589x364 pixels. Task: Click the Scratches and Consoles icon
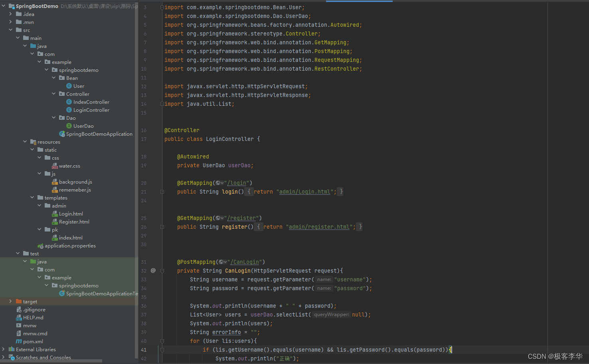pyautogui.click(x=12, y=357)
